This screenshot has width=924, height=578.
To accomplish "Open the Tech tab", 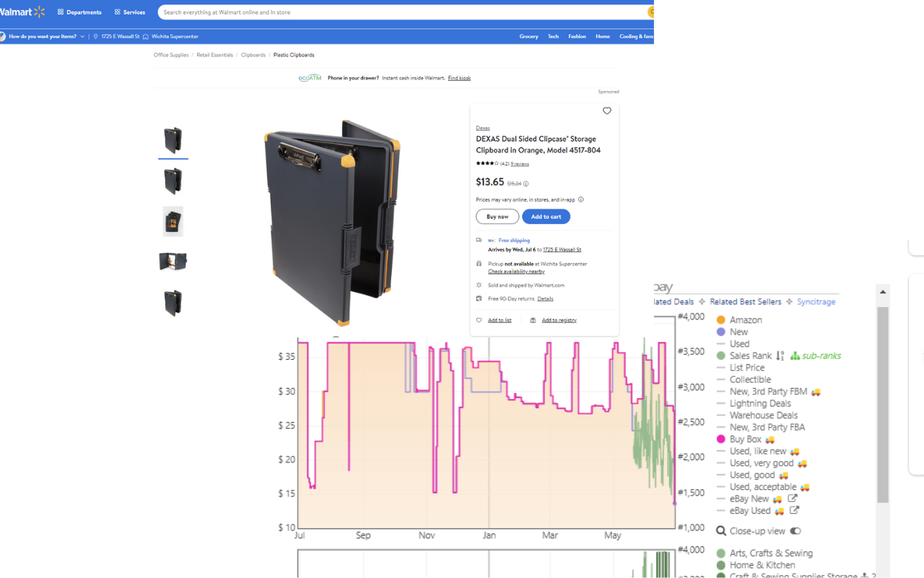I will (x=553, y=36).
